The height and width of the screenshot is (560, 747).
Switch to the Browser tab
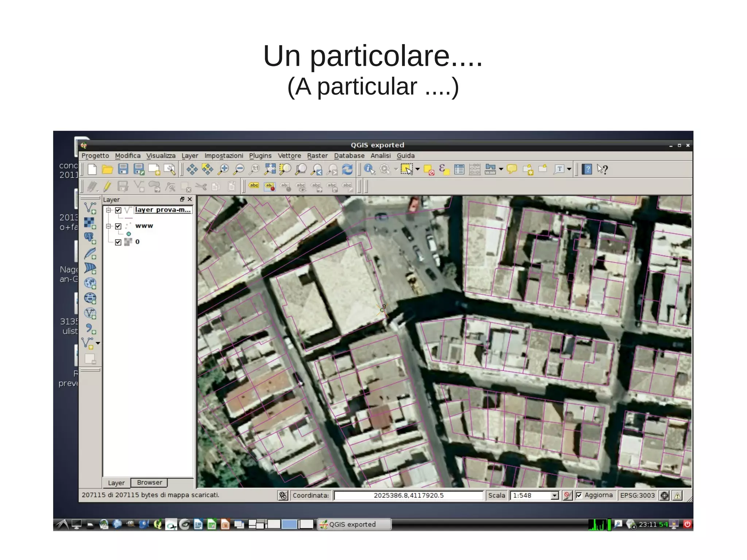(150, 483)
